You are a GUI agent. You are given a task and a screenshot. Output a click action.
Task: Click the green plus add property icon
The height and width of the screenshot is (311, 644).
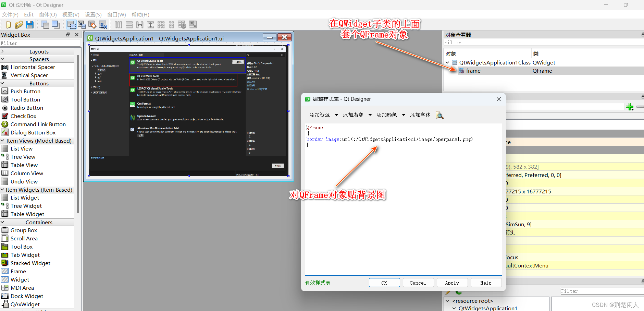pos(630,107)
